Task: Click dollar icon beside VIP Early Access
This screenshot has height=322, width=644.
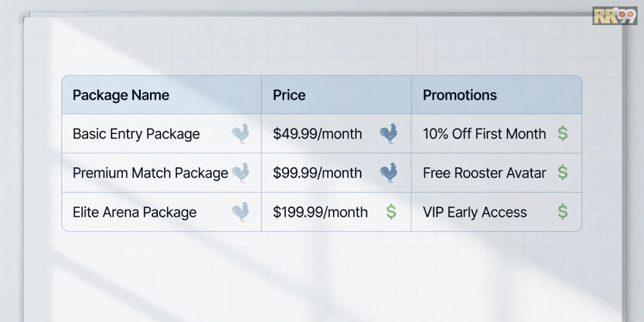Action: (563, 212)
